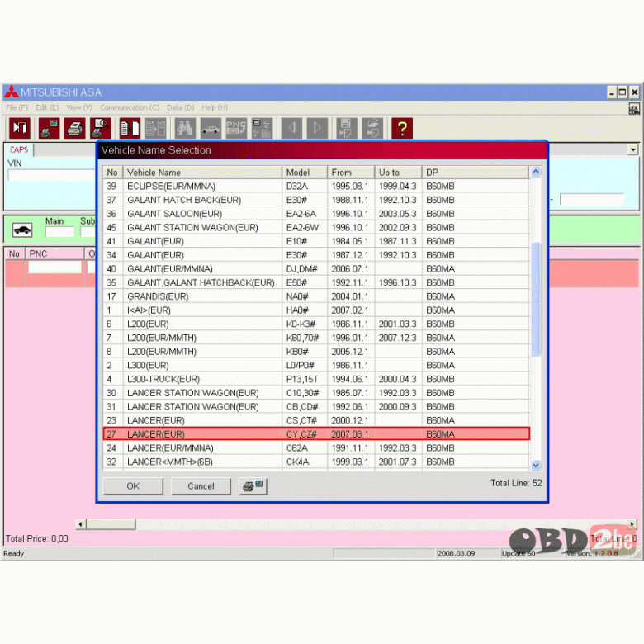644x644 pixels.
Task: Click the Print toolbar icon
Action: 75,128
